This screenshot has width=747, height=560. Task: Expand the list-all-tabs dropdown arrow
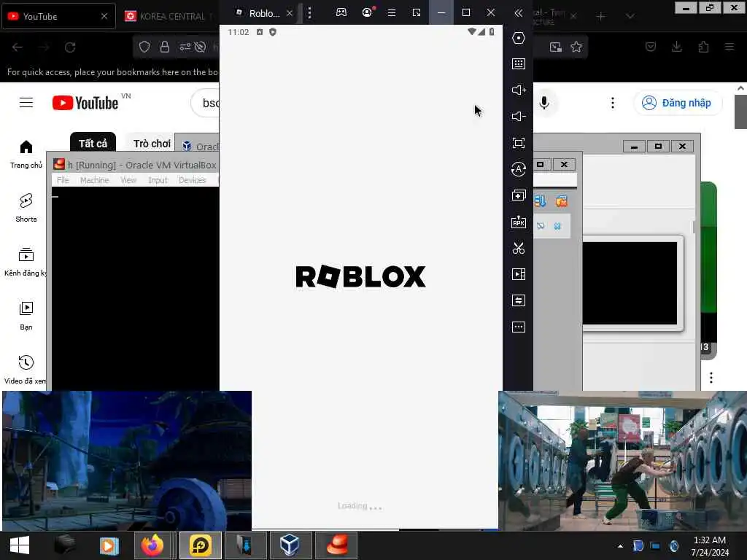[630, 16]
